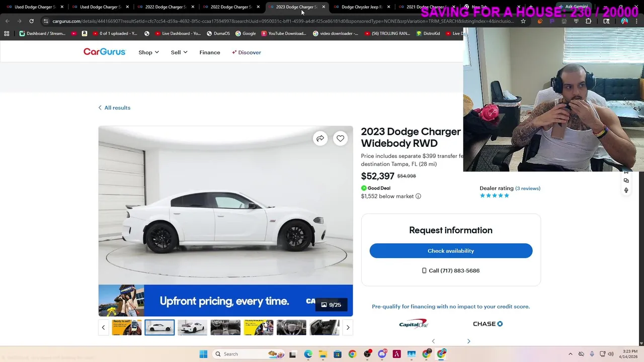Image resolution: width=644 pixels, height=362 pixels.
Task: Show hidden system tray icons chevron
Action: coord(570,354)
